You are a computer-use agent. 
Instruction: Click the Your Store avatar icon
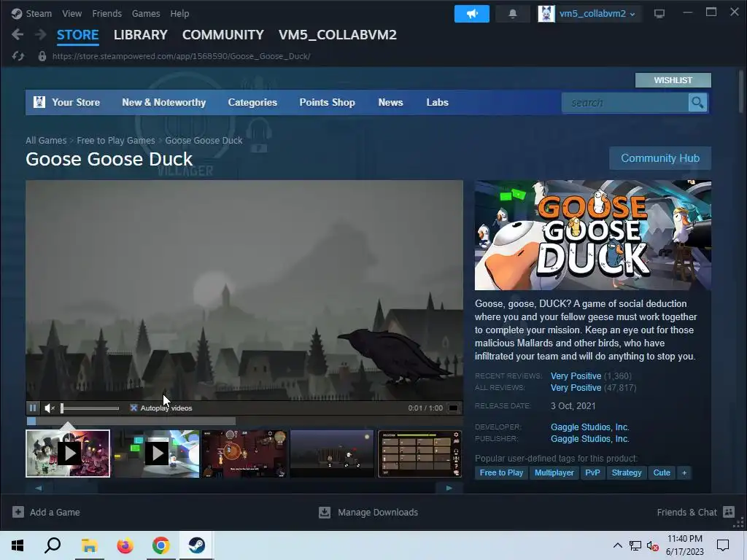(39, 102)
